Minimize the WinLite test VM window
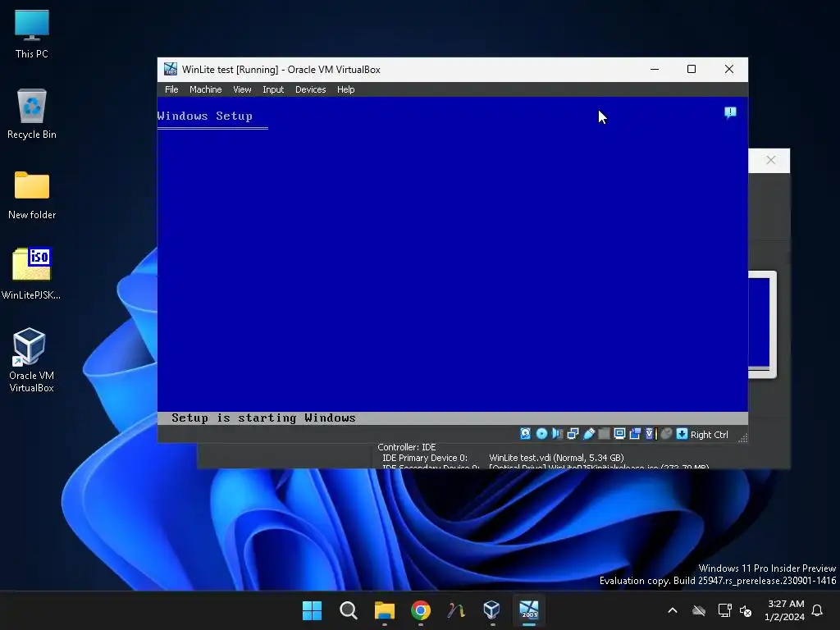The width and height of the screenshot is (840, 630). tap(654, 69)
